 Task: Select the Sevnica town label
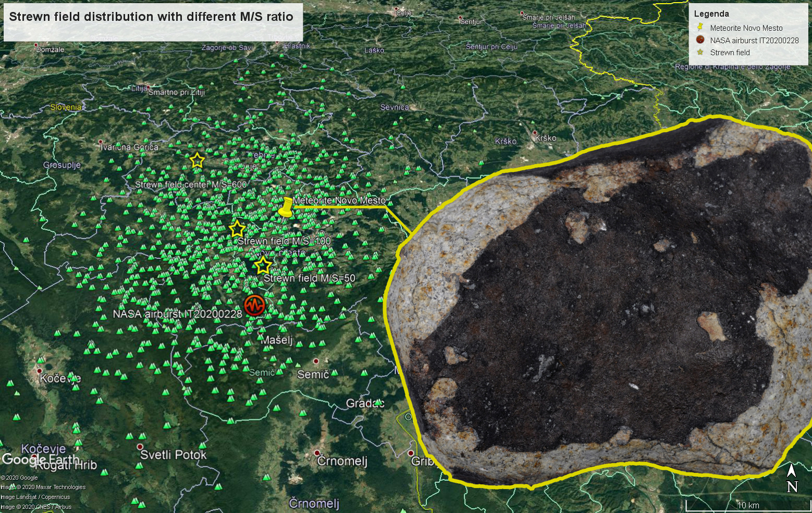395,107
